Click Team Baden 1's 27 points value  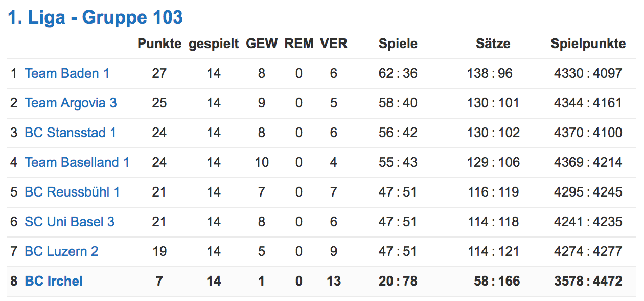click(159, 73)
